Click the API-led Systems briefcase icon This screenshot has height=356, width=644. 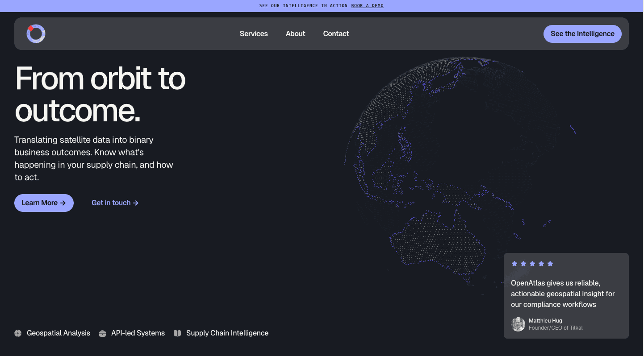tap(102, 333)
